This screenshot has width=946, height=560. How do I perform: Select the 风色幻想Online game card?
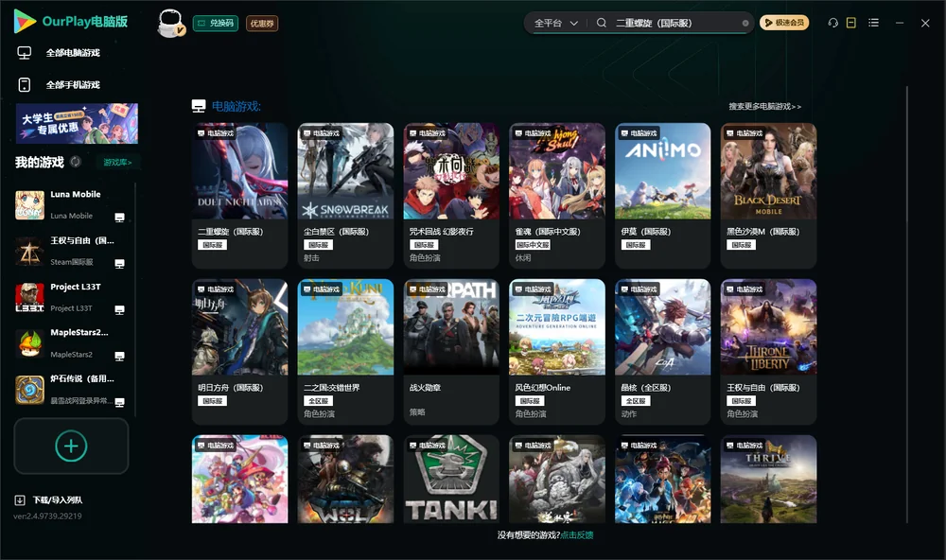(557, 352)
